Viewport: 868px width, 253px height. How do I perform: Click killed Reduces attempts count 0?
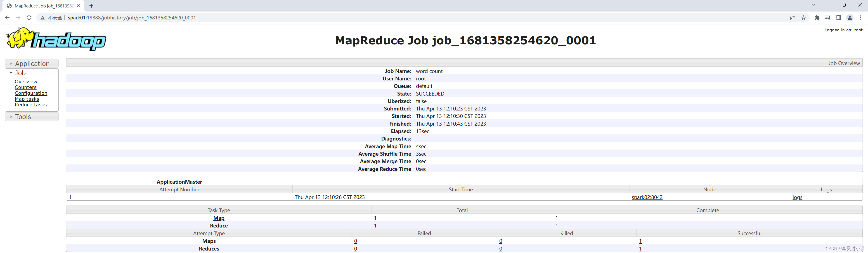pyautogui.click(x=501, y=249)
